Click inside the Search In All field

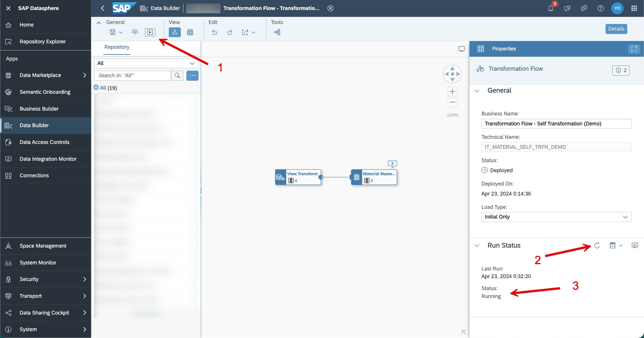click(x=132, y=75)
